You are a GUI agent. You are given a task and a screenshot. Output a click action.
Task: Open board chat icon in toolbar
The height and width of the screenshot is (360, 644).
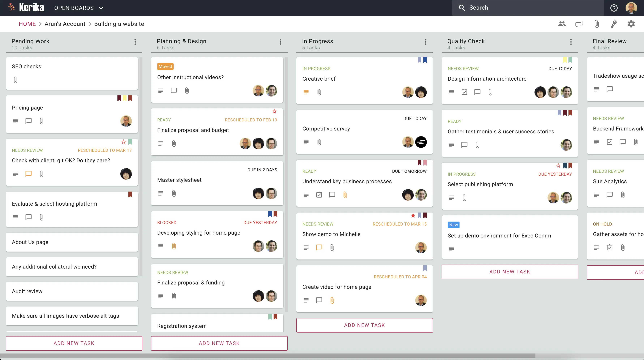pos(579,24)
